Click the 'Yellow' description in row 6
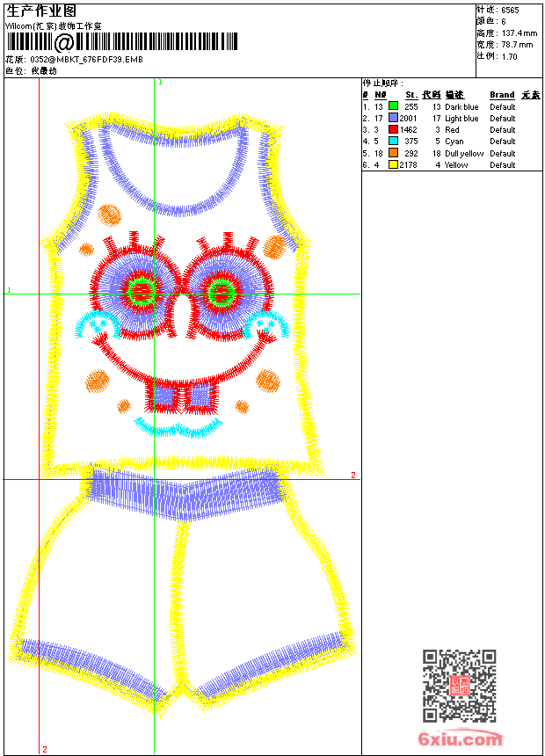This screenshot has width=545, height=756. 455,165
